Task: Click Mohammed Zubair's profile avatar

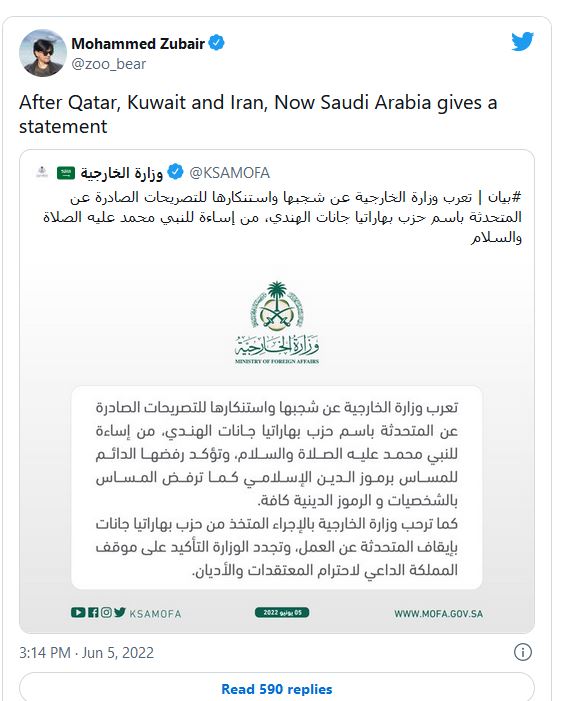Action: 42,53
